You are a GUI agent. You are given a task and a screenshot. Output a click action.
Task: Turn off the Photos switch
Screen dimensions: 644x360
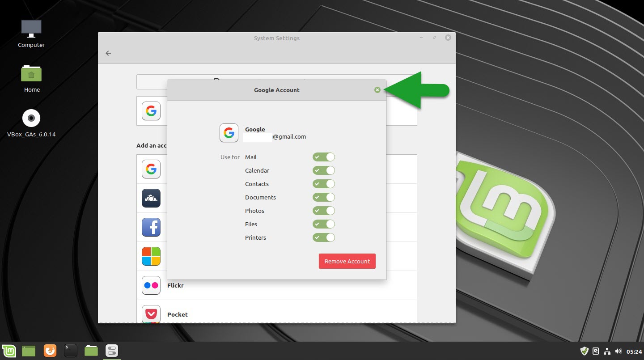(324, 211)
